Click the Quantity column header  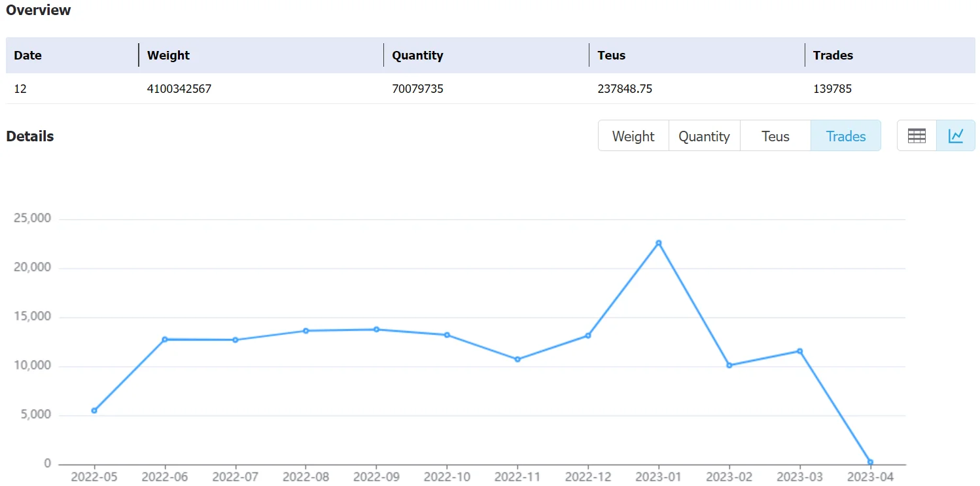[486, 56]
